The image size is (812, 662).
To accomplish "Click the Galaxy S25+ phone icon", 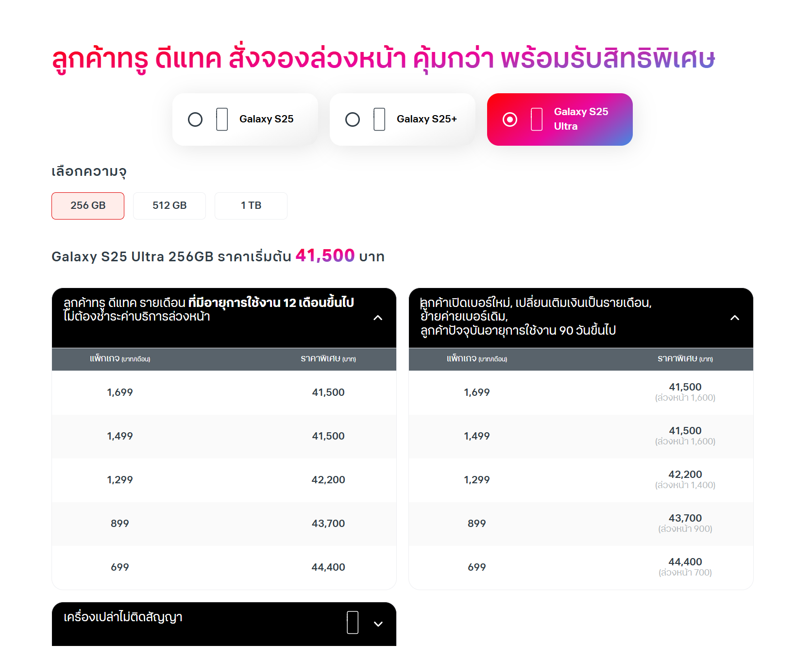I will (x=379, y=119).
